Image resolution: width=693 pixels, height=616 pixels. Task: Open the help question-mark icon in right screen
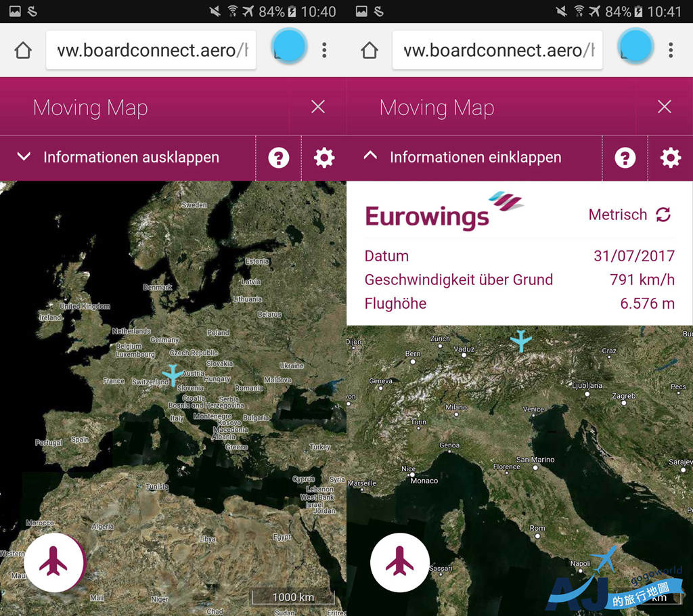coord(625,158)
